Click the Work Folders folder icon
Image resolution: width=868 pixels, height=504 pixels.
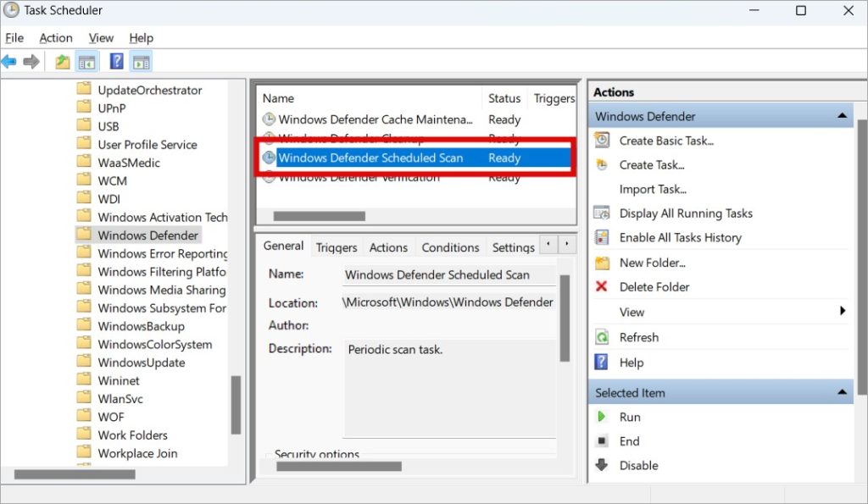click(84, 434)
